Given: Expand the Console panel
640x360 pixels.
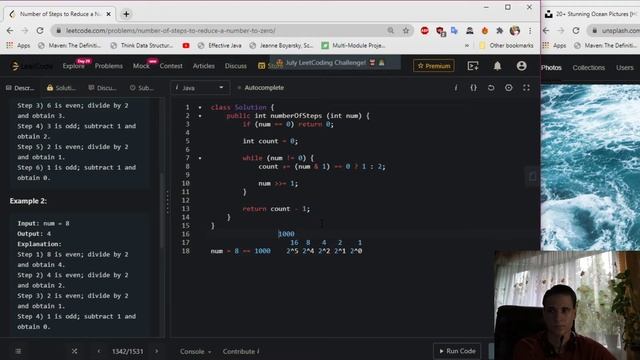Looking at the screenshot, I should point(196,351).
